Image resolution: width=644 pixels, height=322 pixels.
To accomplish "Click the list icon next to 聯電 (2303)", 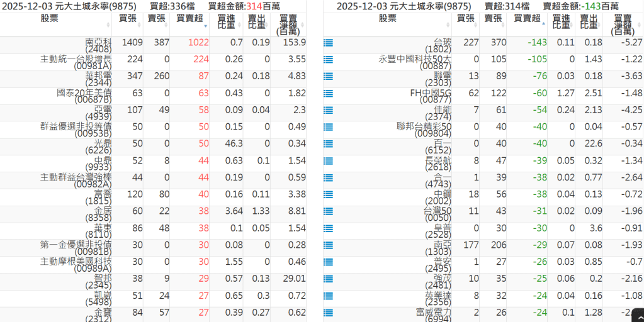I will [328, 77].
